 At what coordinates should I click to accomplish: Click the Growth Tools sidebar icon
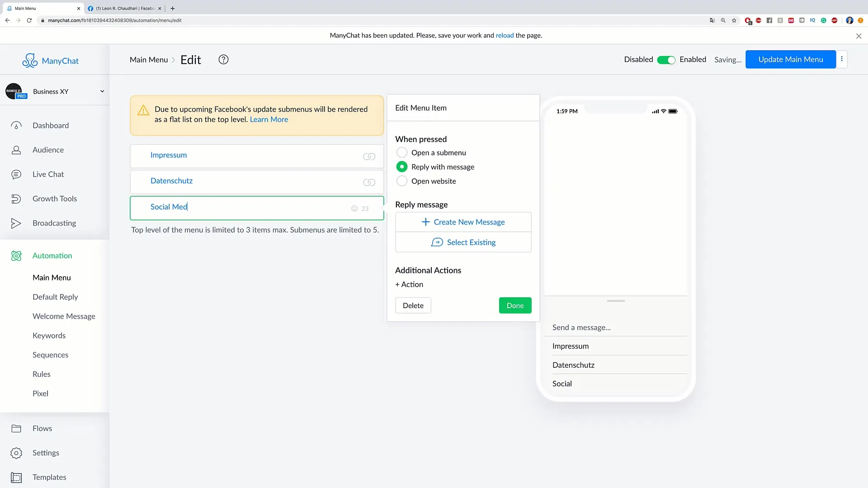15,198
